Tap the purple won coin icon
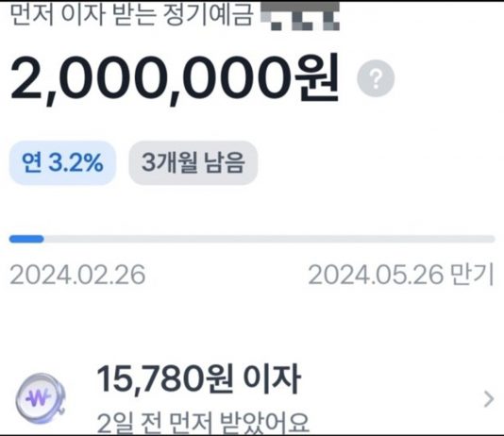Viewport: 504px width, 436px height. point(41,399)
